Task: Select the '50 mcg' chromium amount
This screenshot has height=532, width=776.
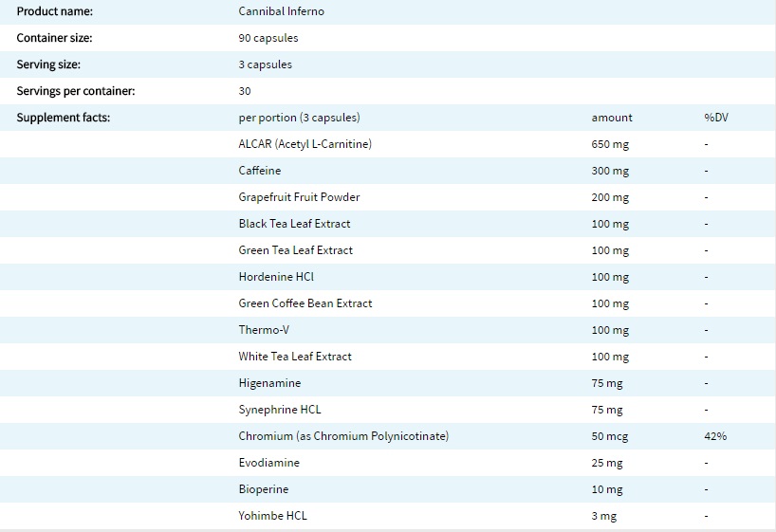Action: click(610, 437)
